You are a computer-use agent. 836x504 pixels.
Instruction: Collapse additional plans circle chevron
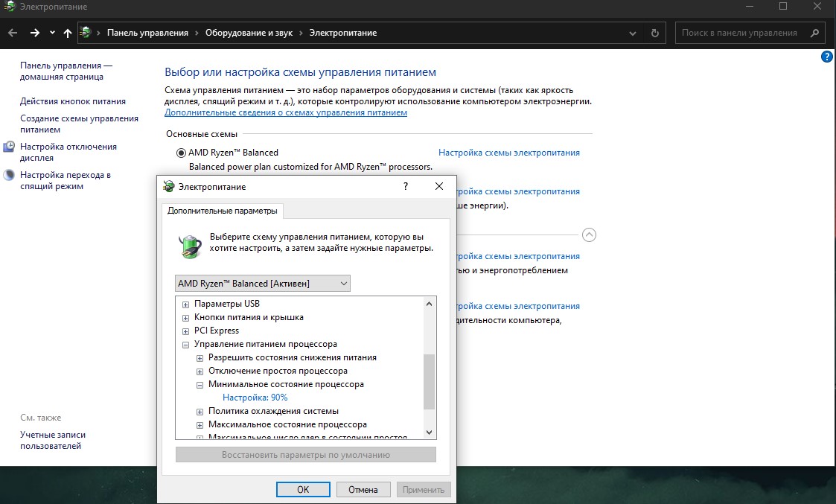tap(589, 235)
